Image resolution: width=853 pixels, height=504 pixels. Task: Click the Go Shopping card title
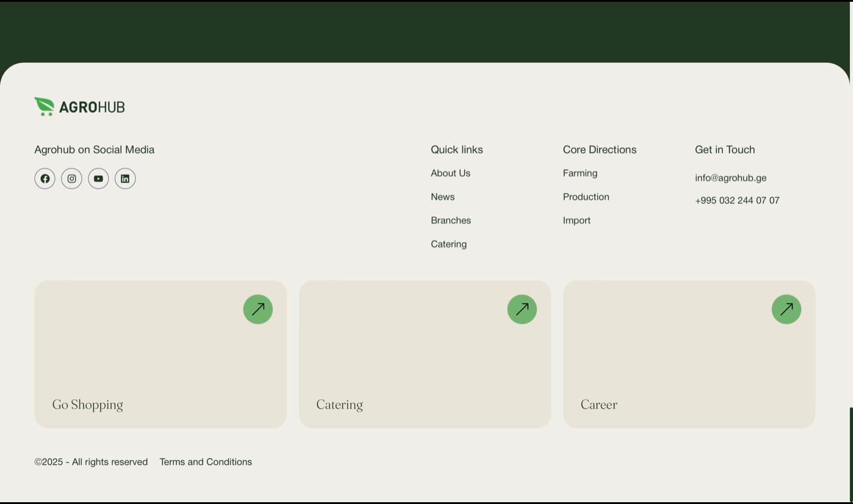pos(88,404)
